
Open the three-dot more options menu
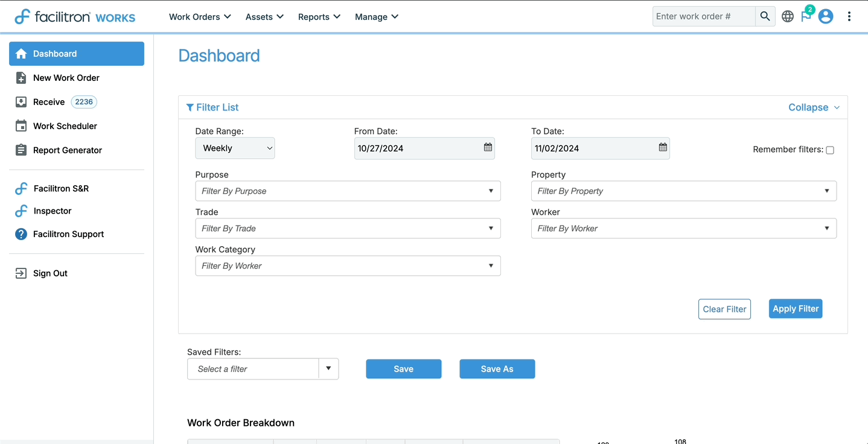(x=849, y=16)
